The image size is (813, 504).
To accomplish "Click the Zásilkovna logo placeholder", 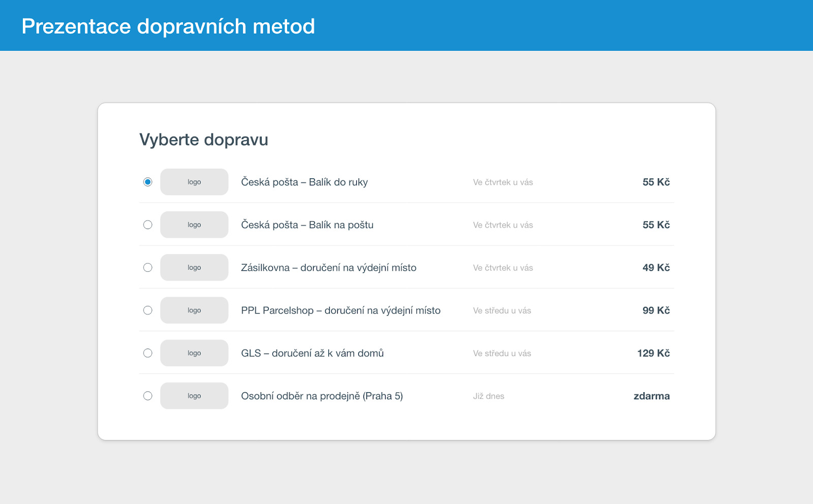I will (x=194, y=267).
